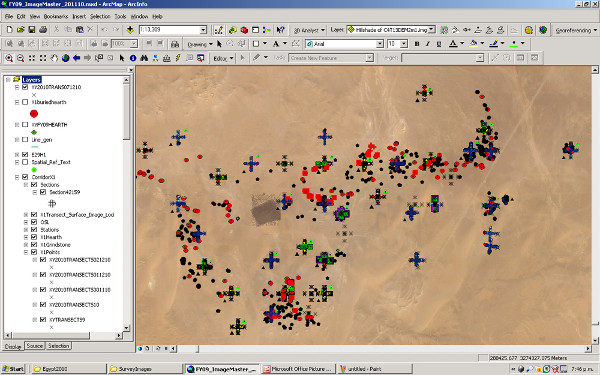Screen dimensions: 600x375
Task: Open the File menu
Action: 9,16
